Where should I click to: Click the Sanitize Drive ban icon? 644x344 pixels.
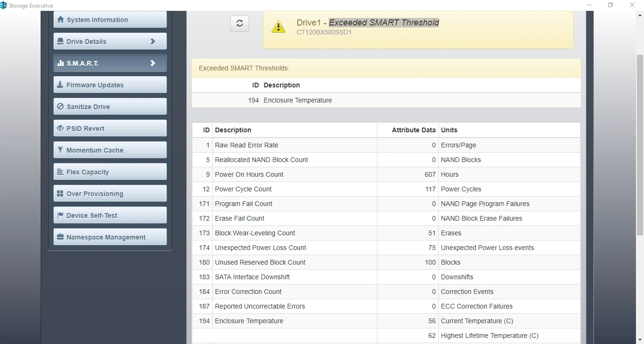[61, 107]
